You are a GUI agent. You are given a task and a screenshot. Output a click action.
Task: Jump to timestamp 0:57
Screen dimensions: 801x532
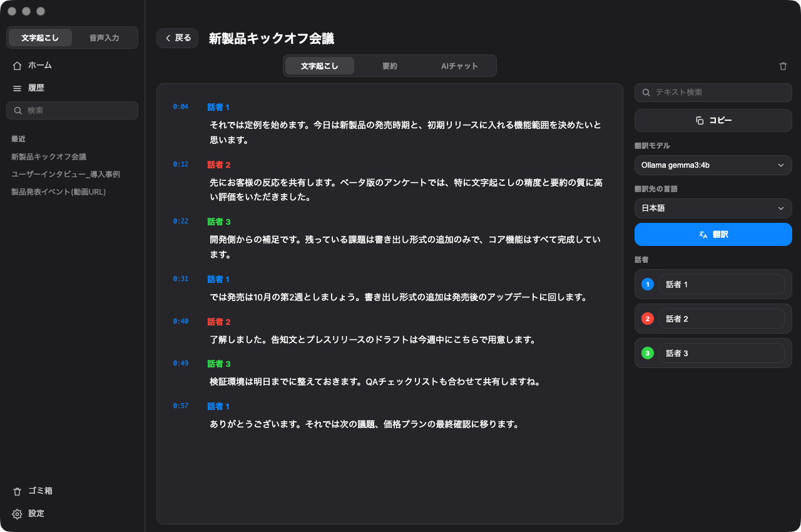[x=181, y=406]
